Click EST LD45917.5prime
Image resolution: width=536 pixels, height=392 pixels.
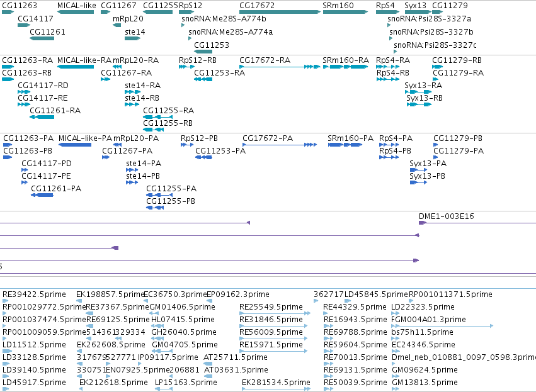34,383
